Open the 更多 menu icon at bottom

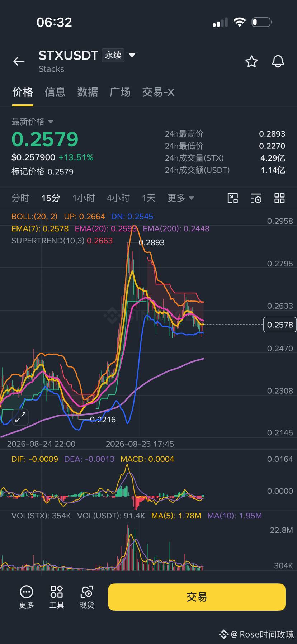coord(27,597)
